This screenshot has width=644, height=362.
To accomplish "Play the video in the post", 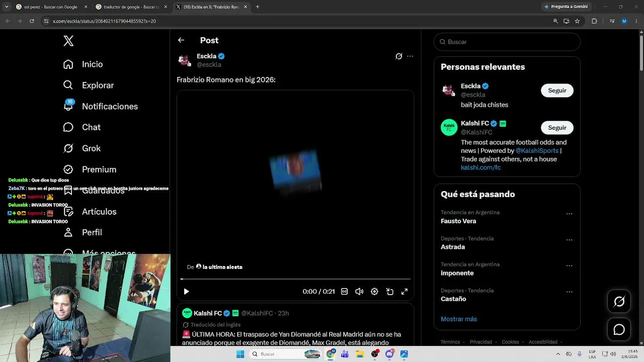I will [x=186, y=292].
